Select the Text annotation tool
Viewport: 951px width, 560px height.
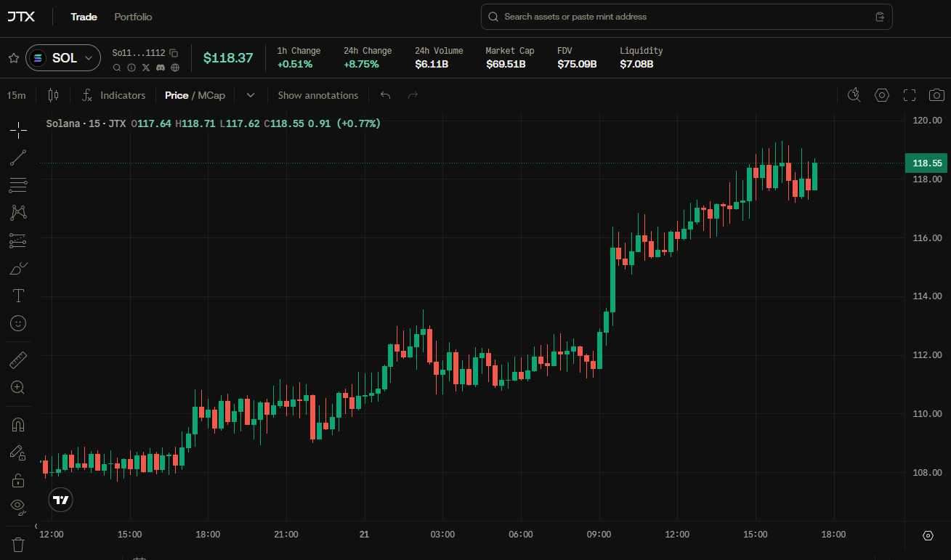(x=18, y=296)
